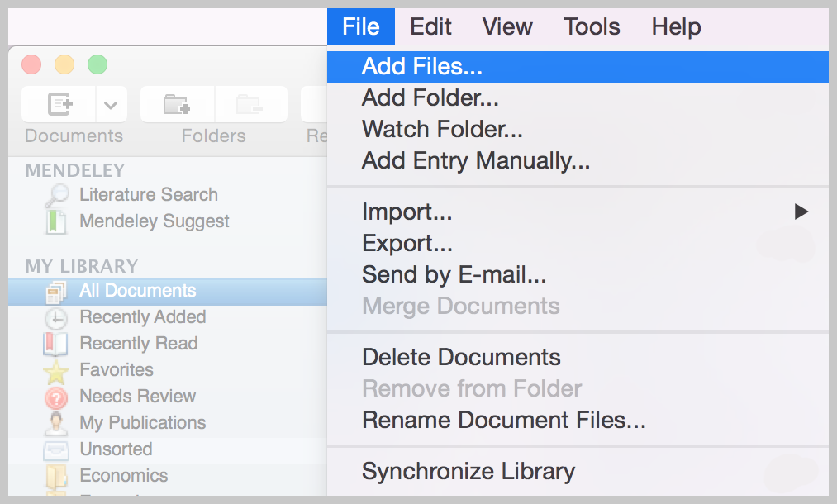Open Recently Read via its book icon
837x504 pixels.
(56, 344)
